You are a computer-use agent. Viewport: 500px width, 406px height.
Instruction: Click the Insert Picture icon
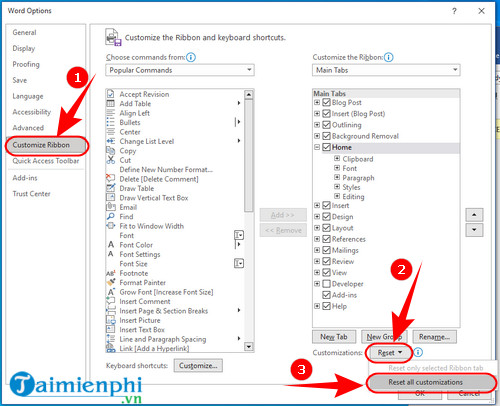point(110,320)
